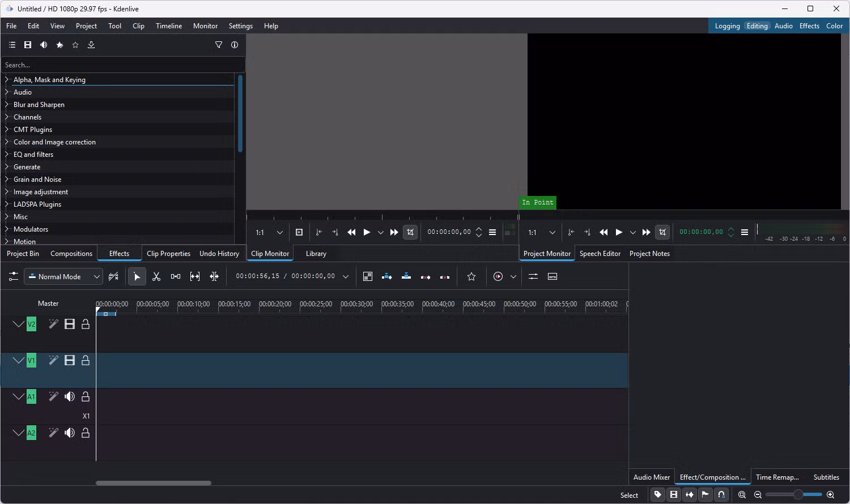The height and width of the screenshot is (504, 850).
Task: Click the favorite effects star in timeline toolbar
Action: click(x=471, y=276)
